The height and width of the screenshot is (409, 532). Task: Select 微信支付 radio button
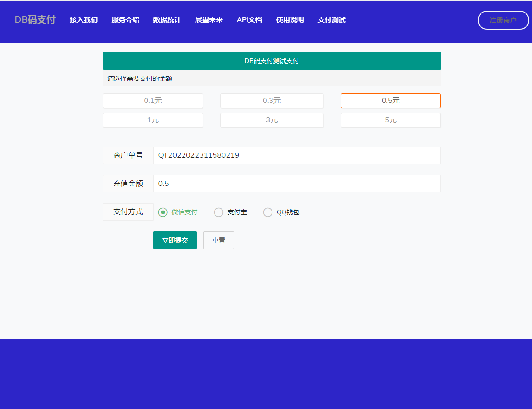pos(163,212)
